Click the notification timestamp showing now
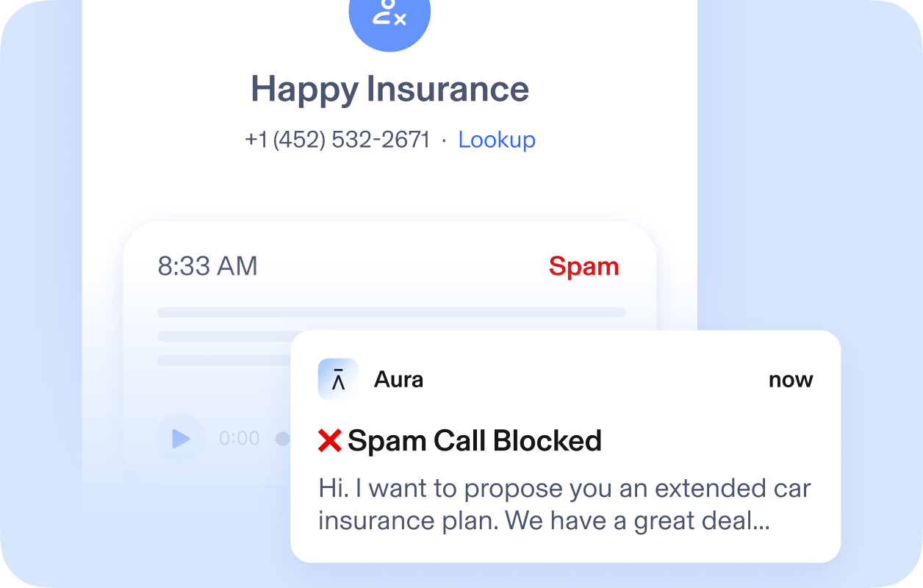The image size is (923, 588). [x=790, y=379]
